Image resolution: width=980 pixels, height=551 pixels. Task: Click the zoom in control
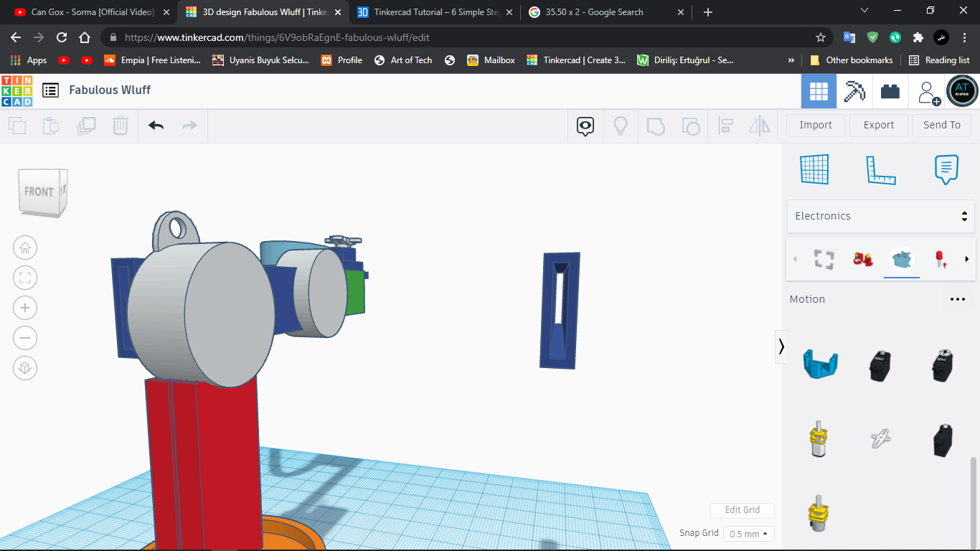coord(25,308)
